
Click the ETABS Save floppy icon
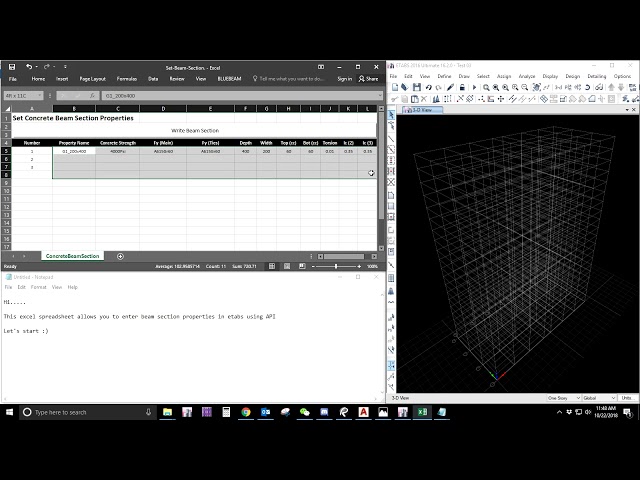pos(416,87)
